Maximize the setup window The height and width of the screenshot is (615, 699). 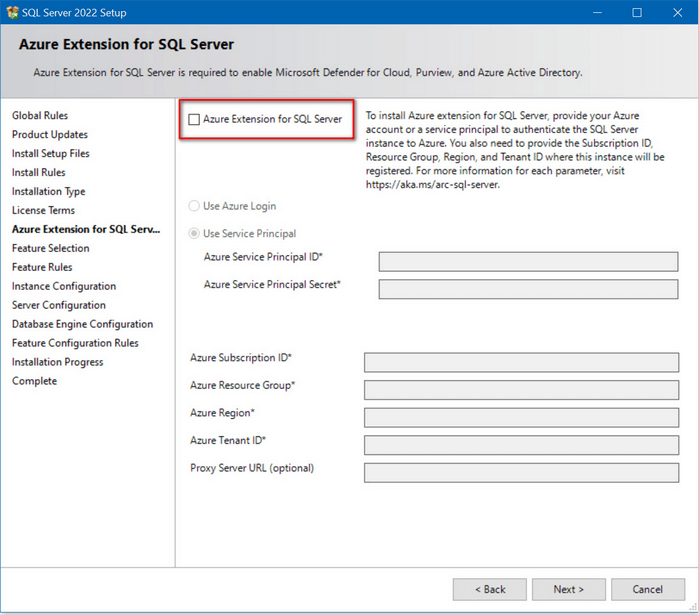click(x=637, y=13)
